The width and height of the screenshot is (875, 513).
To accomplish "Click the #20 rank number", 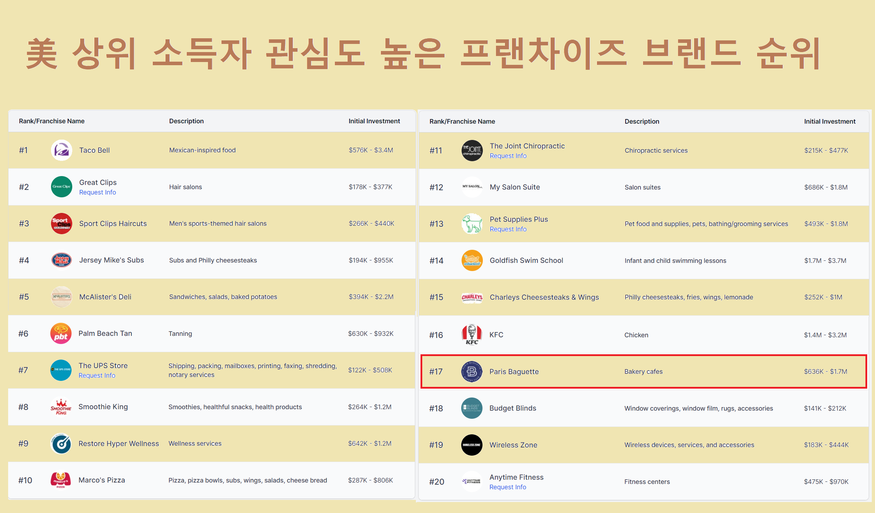I will pyautogui.click(x=436, y=482).
